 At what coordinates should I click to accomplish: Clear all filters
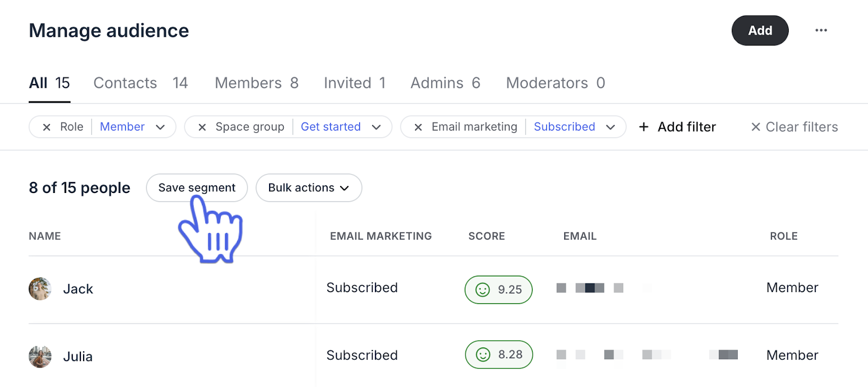coord(794,127)
